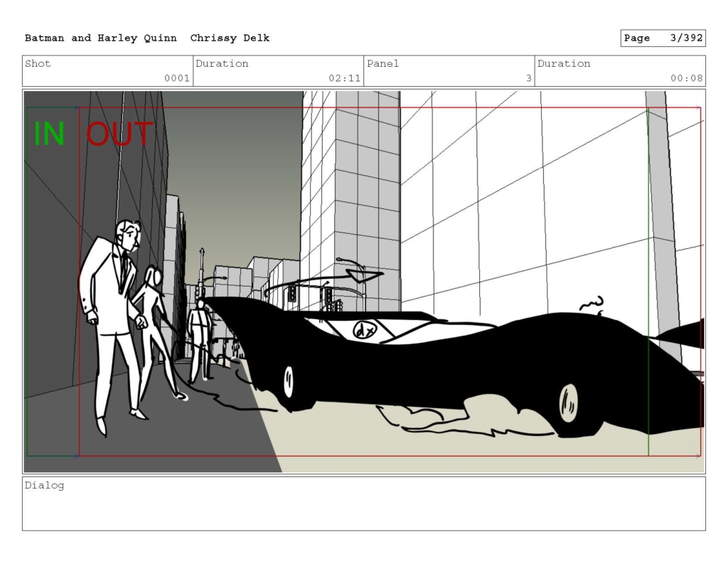Select the storyboard panel drawing
This screenshot has width=728, height=564.
coord(364,282)
